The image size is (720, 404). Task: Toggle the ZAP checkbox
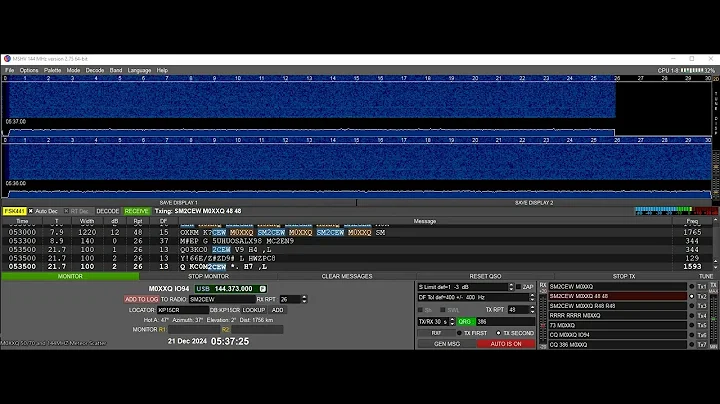point(518,287)
